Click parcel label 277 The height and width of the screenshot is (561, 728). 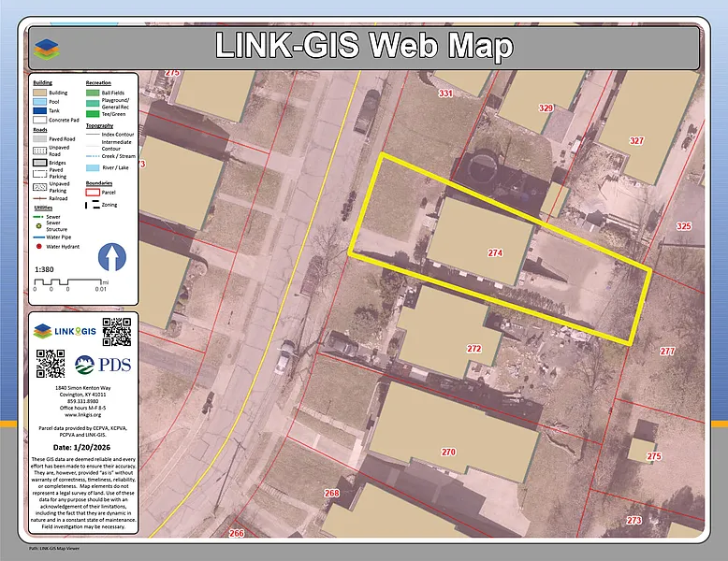(667, 352)
